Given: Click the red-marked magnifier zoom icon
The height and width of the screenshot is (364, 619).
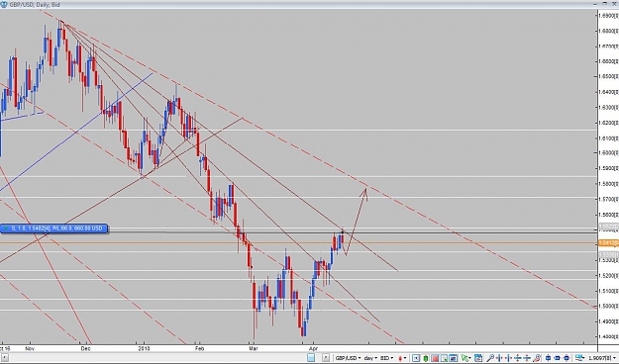Looking at the screenshot, I should tap(537, 358).
